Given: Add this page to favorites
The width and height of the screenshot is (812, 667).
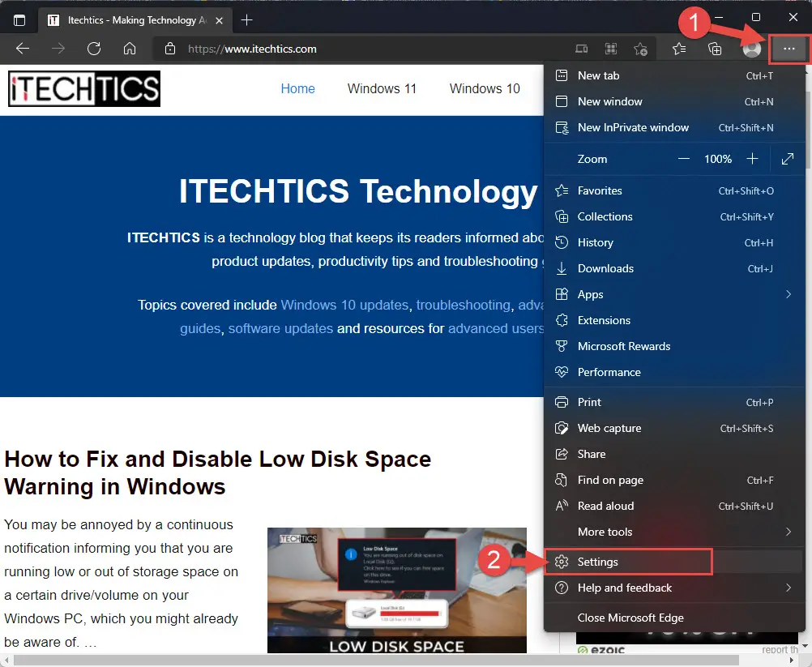Looking at the screenshot, I should click(640, 49).
